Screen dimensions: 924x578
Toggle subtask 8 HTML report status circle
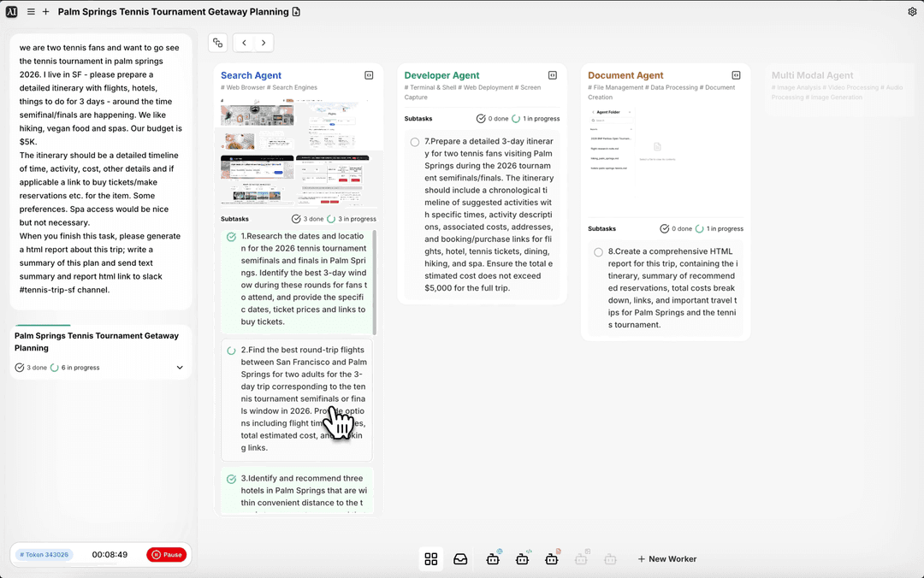tap(598, 252)
